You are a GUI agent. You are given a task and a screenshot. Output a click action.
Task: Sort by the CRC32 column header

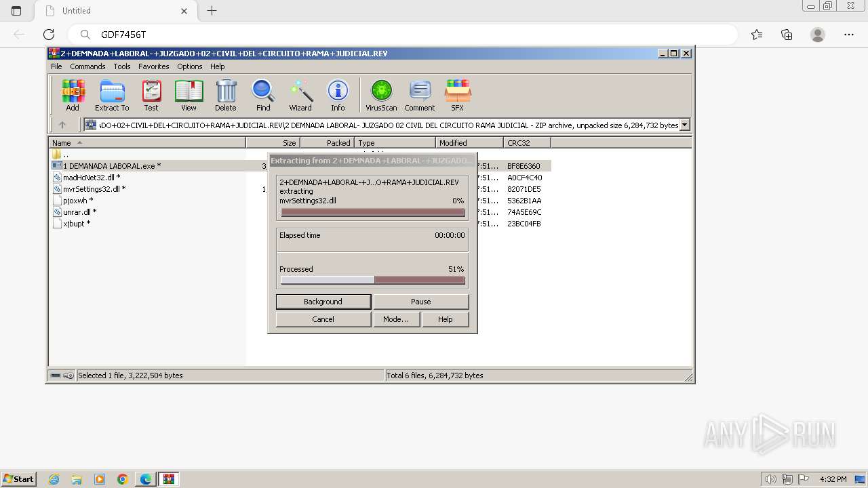(527, 143)
